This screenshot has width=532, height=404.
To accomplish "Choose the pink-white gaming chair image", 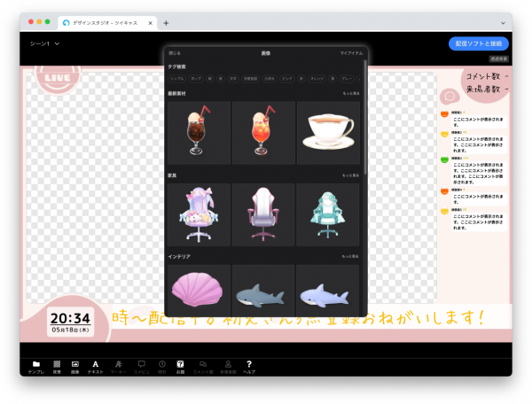I will coord(263,215).
